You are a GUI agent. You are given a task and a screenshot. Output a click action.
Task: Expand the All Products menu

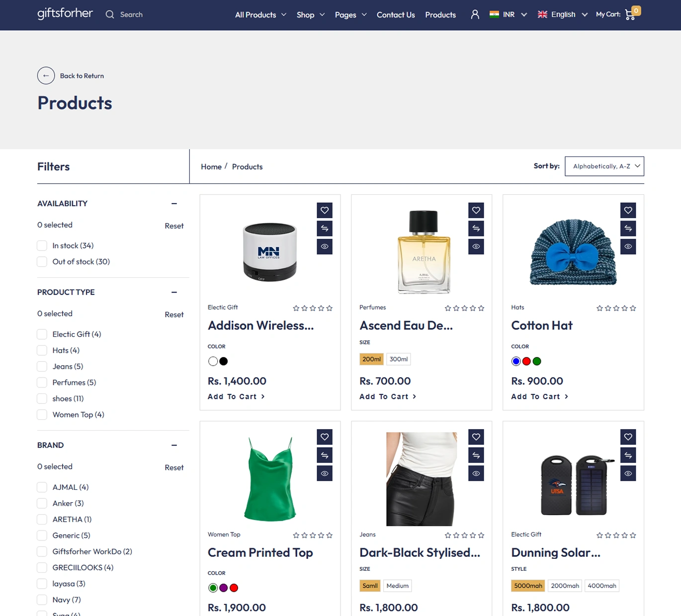[x=260, y=15]
